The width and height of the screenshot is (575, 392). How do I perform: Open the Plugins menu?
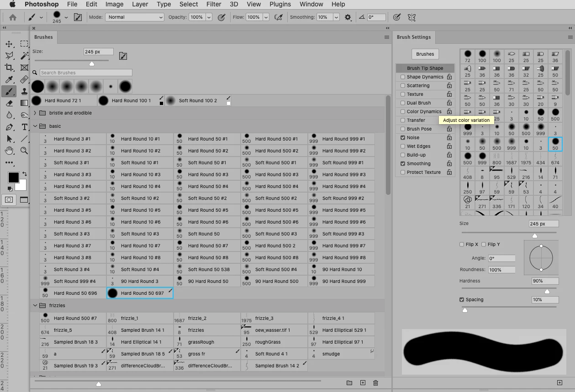[x=280, y=4]
